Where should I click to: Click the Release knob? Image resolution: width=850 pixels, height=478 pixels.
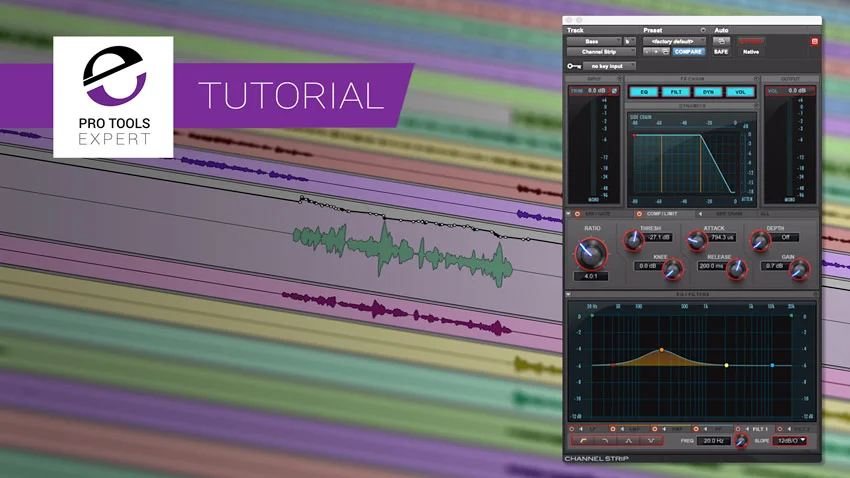736,269
